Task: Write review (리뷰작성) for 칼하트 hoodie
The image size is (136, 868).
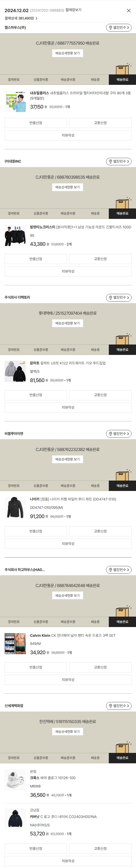Action: click(x=68, y=407)
